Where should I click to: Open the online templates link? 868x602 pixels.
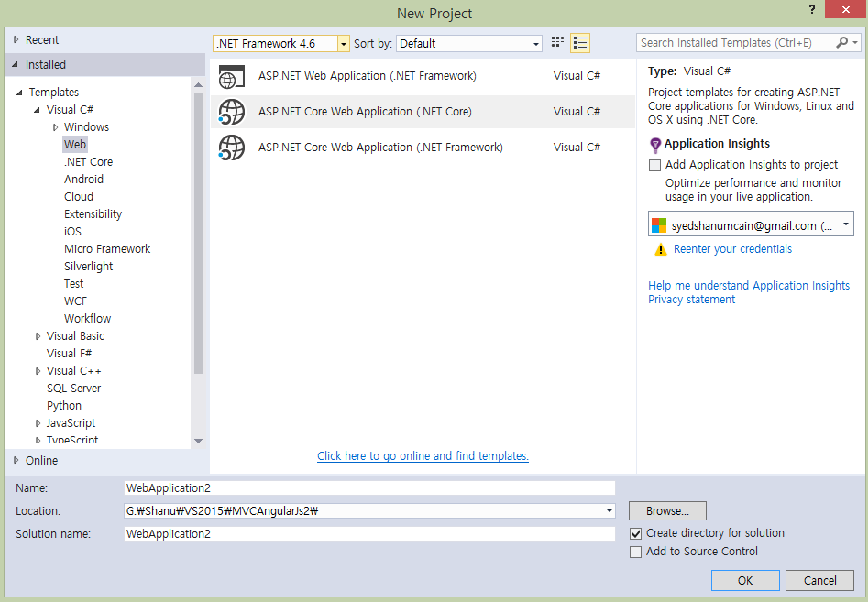(423, 456)
